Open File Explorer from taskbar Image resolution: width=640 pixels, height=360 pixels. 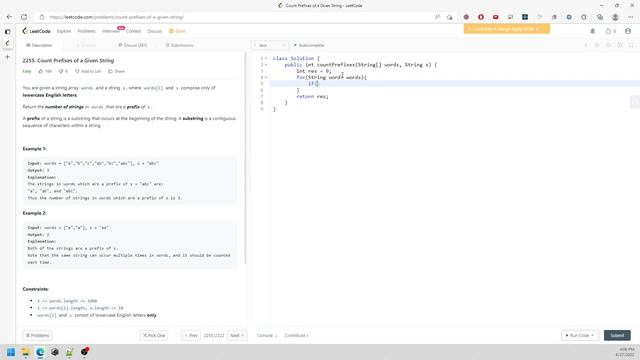25,352
